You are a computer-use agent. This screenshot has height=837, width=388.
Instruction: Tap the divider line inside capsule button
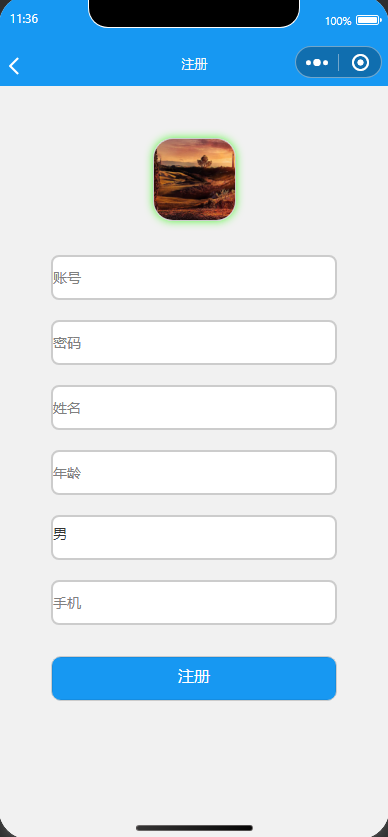338,62
